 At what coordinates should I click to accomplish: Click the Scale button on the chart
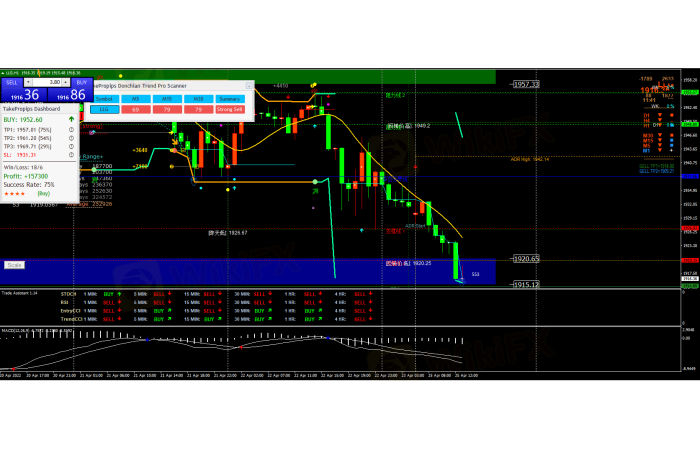tap(15, 265)
